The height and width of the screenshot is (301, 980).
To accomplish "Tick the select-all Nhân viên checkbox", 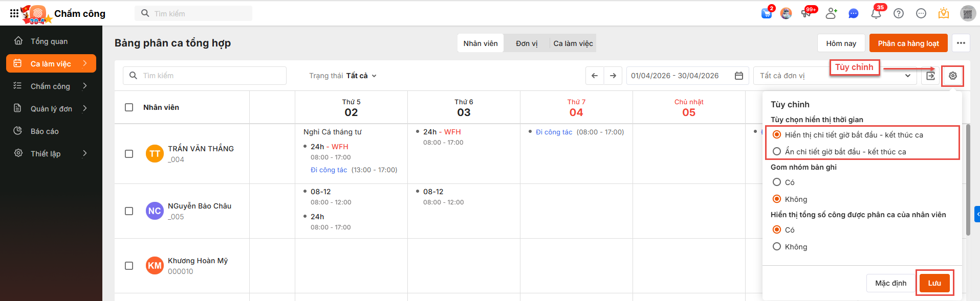I will click(129, 107).
